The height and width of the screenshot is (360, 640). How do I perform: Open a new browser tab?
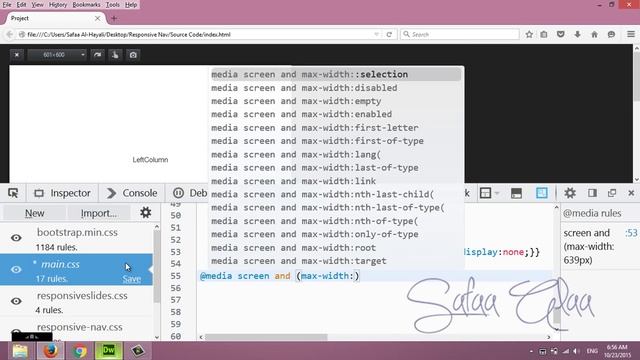point(114,18)
